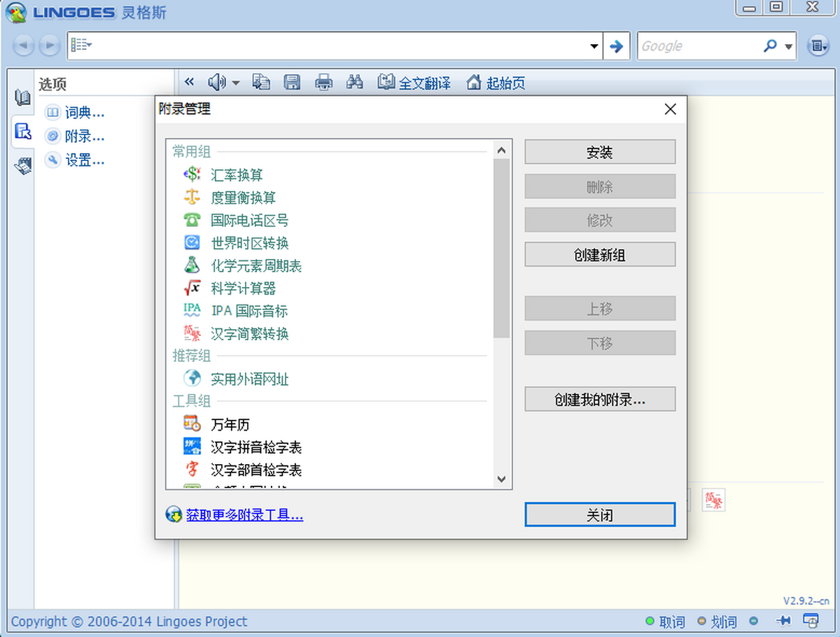Collapse the side panel with double chevron

coord(189,83)
